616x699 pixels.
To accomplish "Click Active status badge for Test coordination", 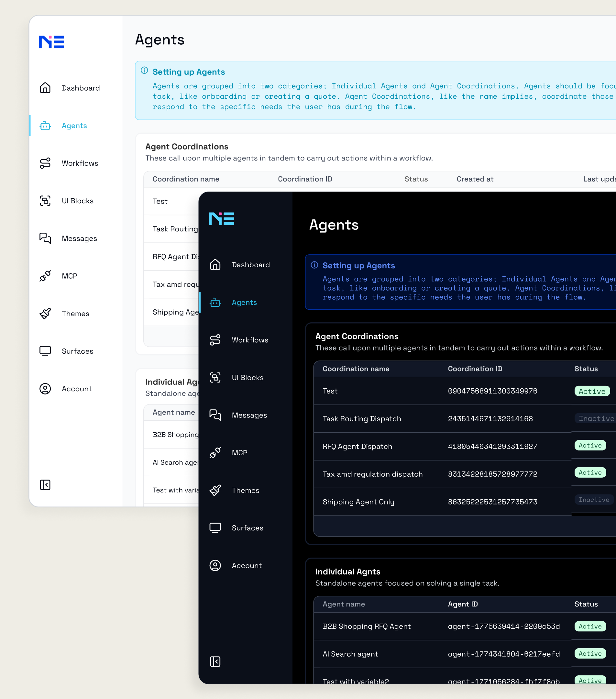I will (x=592, y=391).
